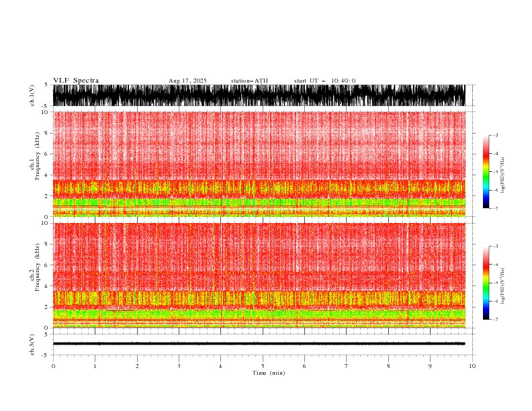Image resolution: width=532 pixels, height=411 pixels.
Task: Click the "ch.1 Frequency (kHz)" axis label
Action: (35, 156)
